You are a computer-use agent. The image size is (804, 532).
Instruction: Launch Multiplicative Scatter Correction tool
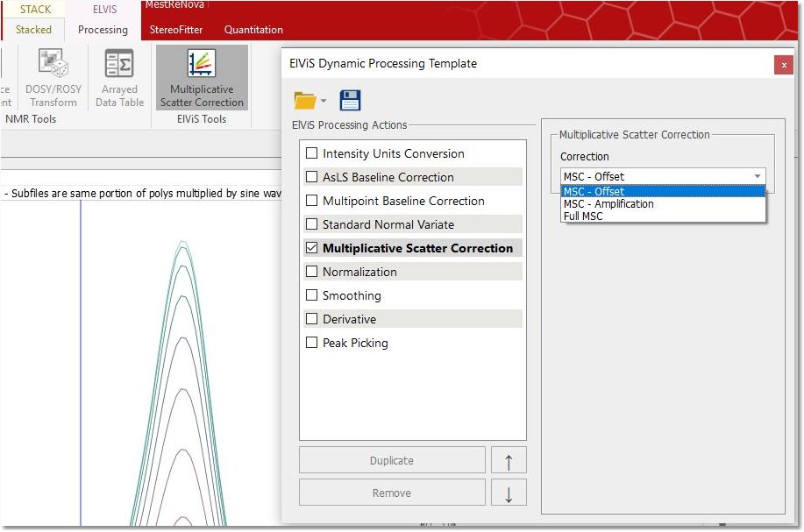[202, 78]
